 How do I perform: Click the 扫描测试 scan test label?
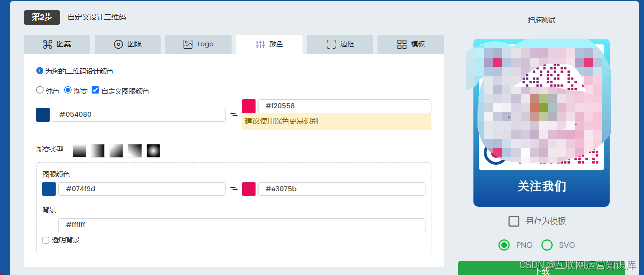pos(542,20)
